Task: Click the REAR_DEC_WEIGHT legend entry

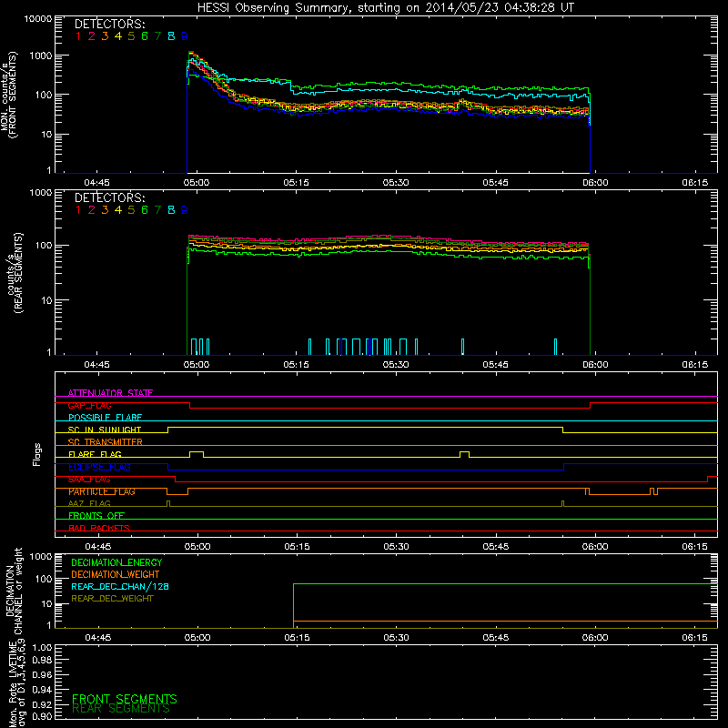Action: 112,599
